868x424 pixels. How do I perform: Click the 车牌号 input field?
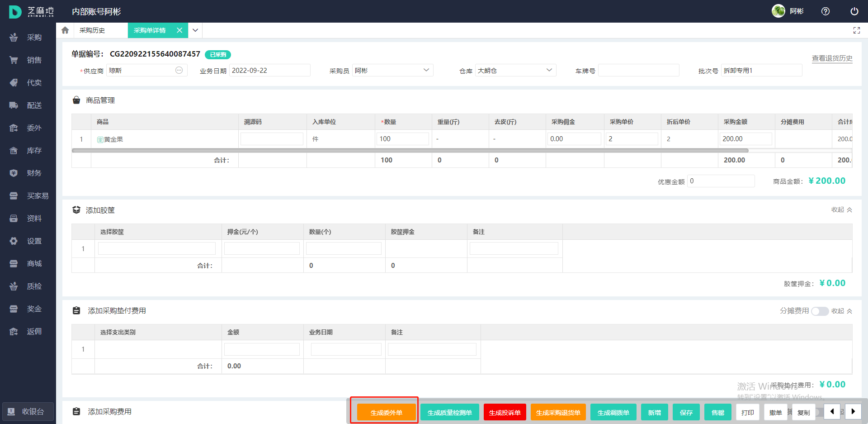639,70
